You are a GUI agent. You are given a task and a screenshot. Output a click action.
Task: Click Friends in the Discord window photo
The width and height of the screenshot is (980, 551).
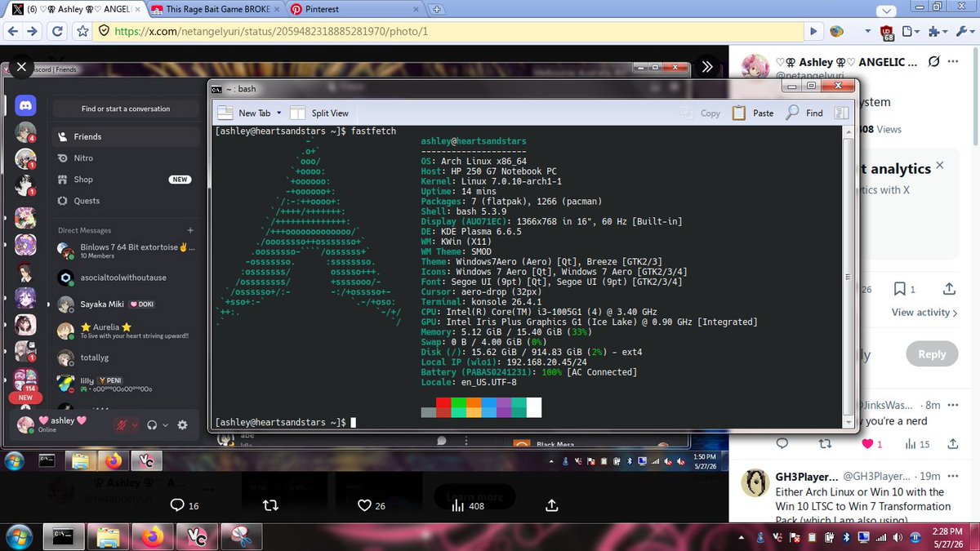[x=126, y=136]
